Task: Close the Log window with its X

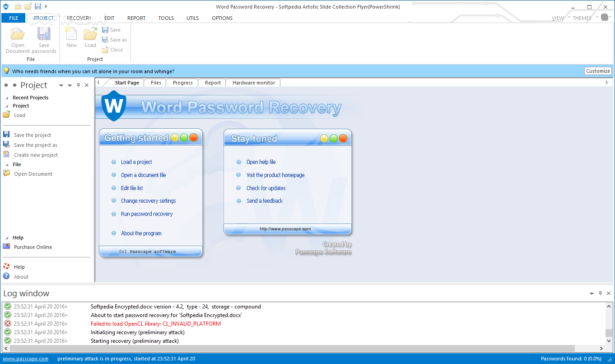Action: (x=609, y=293)
